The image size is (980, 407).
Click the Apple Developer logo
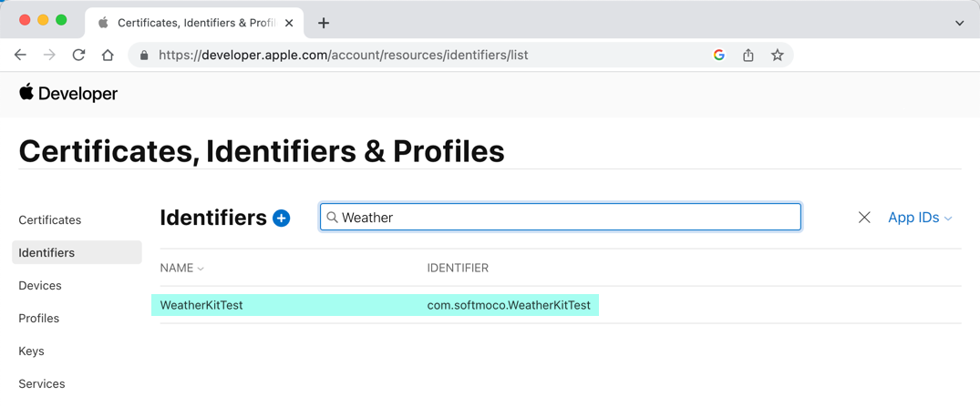click(68, 93)
